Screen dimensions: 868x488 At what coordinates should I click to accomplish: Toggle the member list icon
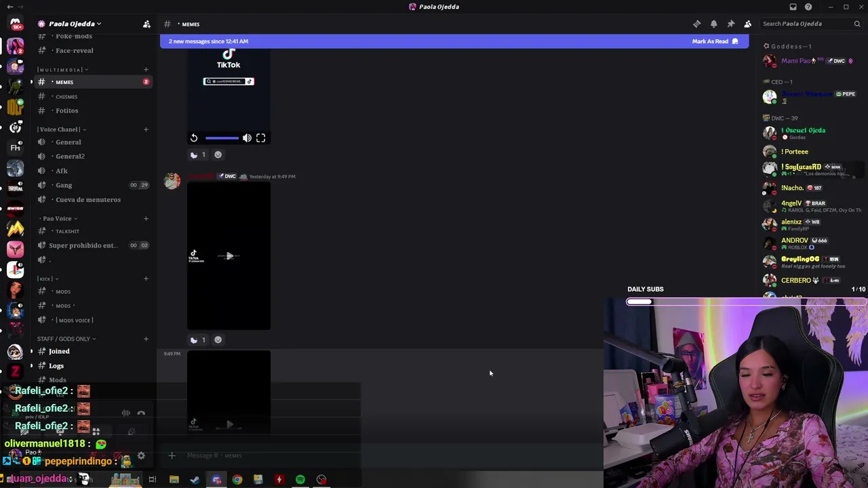(747, 24)
